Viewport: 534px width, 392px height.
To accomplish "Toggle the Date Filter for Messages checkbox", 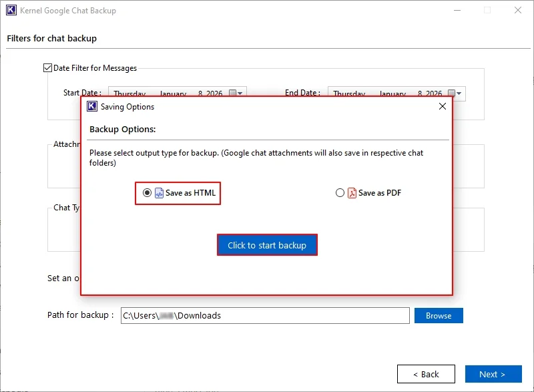I will tap(47, 67).
